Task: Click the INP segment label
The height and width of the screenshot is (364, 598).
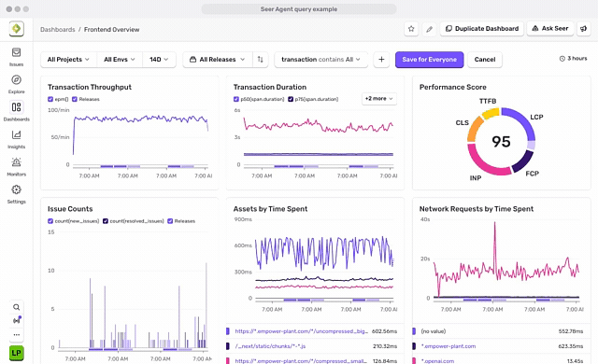Action: (476, 178)
